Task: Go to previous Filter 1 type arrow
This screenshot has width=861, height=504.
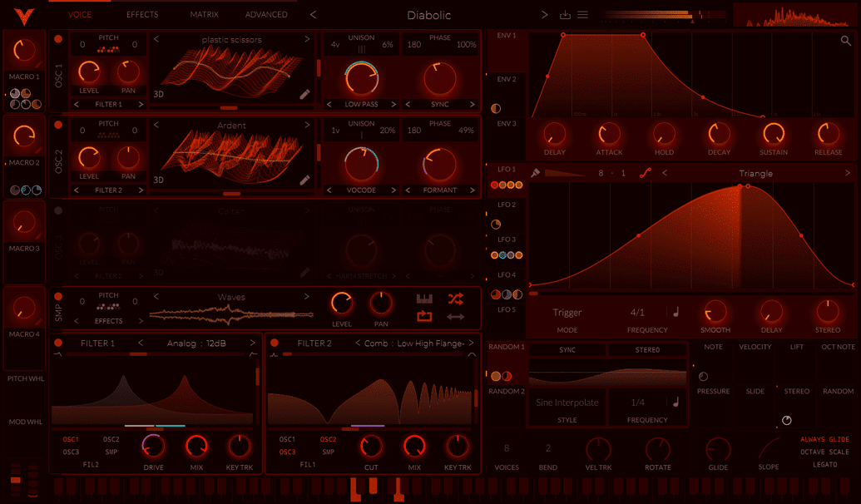Action: point(141,343)
